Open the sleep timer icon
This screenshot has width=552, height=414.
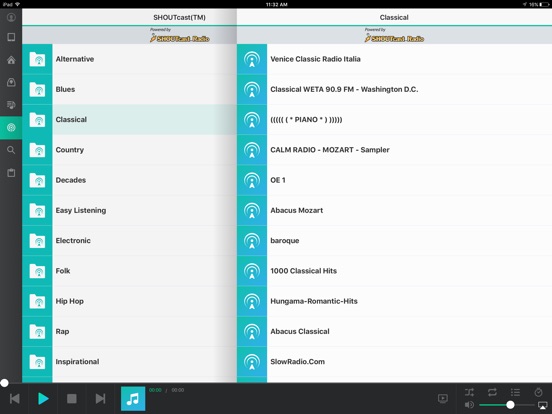pyautogui.click(x=538, y=392)
